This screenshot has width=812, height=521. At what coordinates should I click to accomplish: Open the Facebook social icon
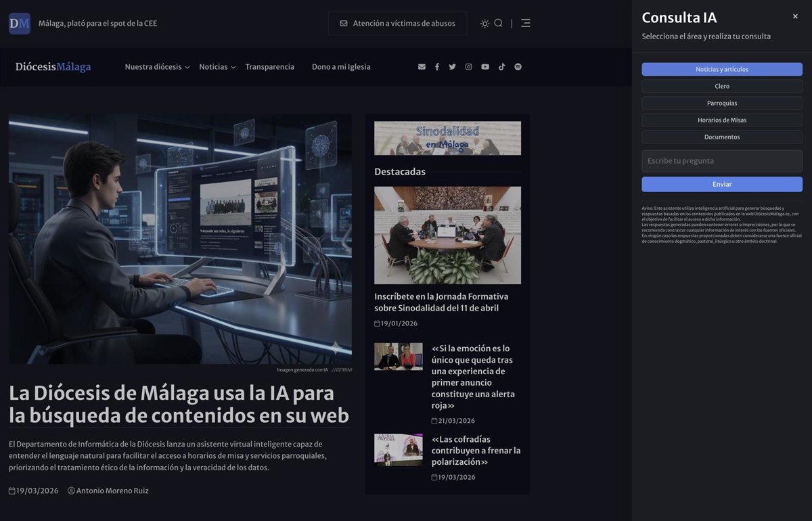(437, 67)
